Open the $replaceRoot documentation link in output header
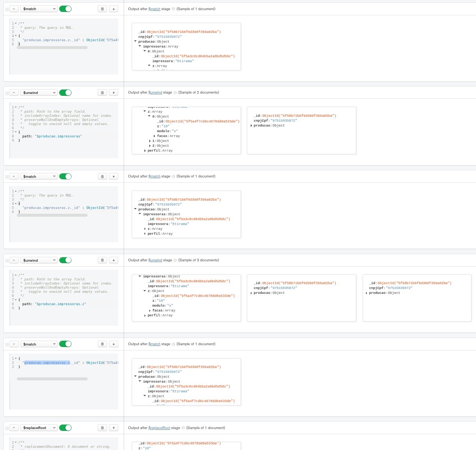 pyautogui.click(x=159, y=428)
